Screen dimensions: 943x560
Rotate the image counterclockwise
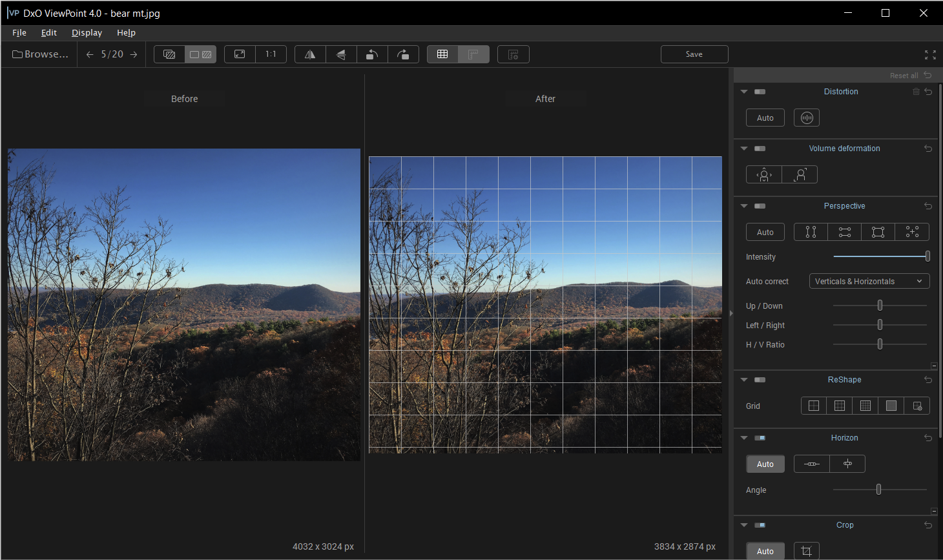tap(372, 54)
